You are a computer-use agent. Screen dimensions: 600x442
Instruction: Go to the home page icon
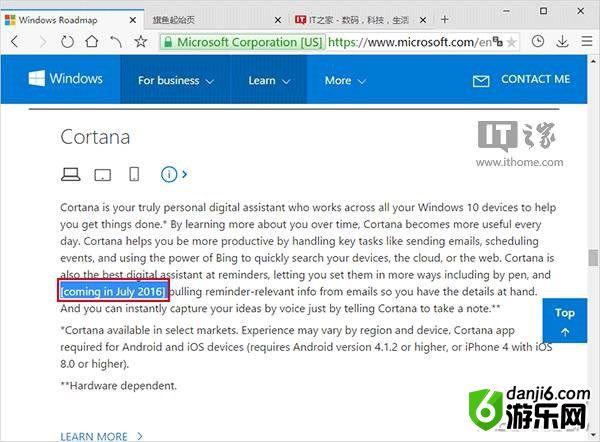pos(91,41)
